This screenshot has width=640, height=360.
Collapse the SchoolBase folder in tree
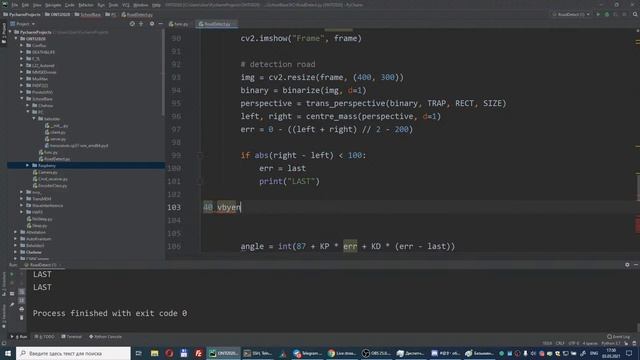point(22,99)
